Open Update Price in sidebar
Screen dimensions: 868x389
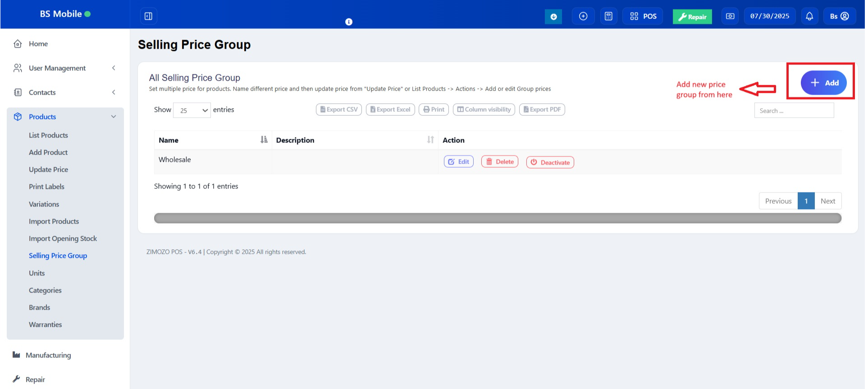pos(48,169)
